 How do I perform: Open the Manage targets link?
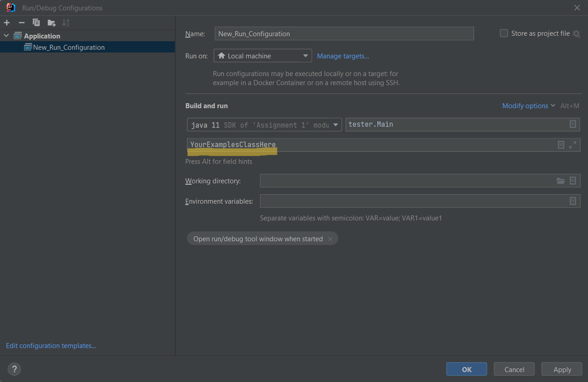tap(343, 56)
